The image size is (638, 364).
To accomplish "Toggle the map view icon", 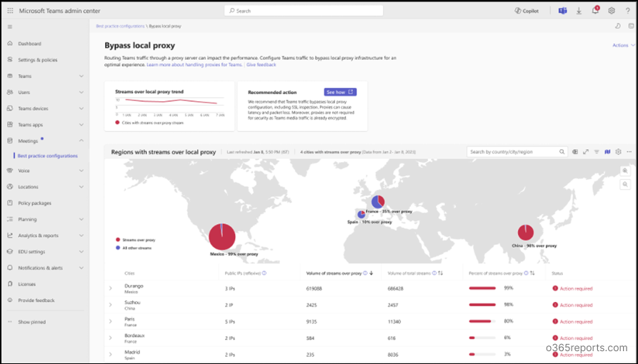I will (607, 152).
